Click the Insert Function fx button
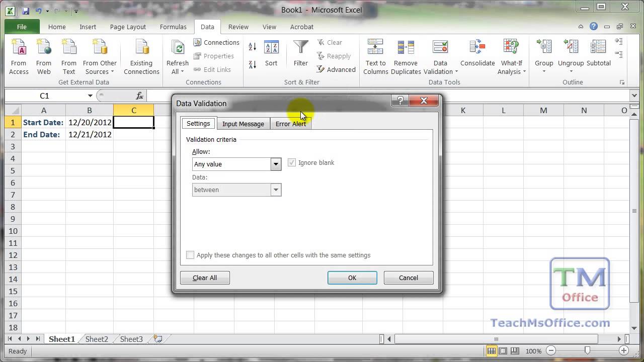644x362 pixels. [x=140, y=96]
